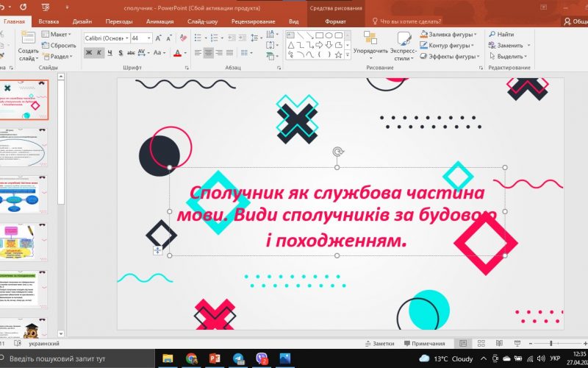The height and width of the screenshot is (368, 588).
Task: Select the right arrow shape in gallery
Action: pos(320,46)
